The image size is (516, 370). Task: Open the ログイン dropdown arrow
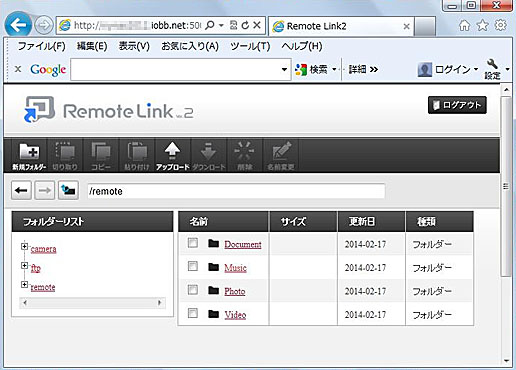tap(476, 69)
